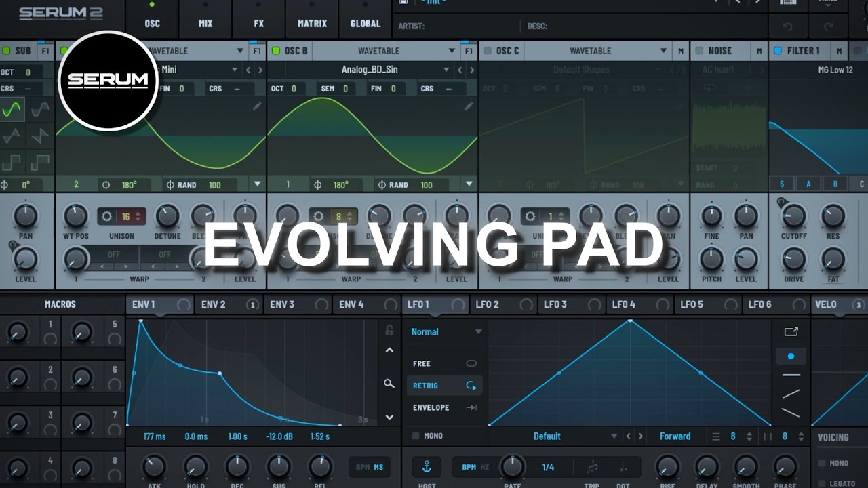Click filter routing button A
868x488 pixels.
tap(808, 184)
